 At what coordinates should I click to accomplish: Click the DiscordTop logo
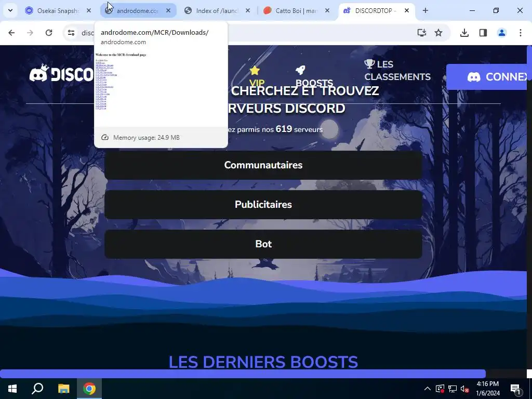point(61,73)
